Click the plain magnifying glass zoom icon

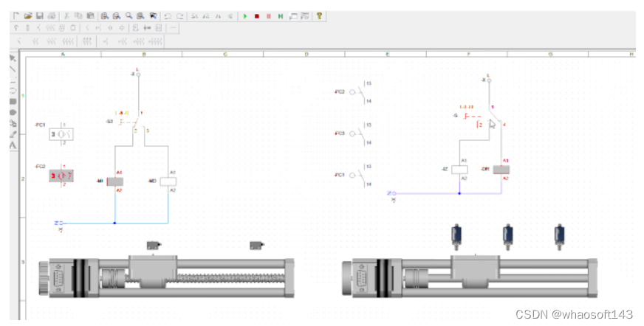129,16
